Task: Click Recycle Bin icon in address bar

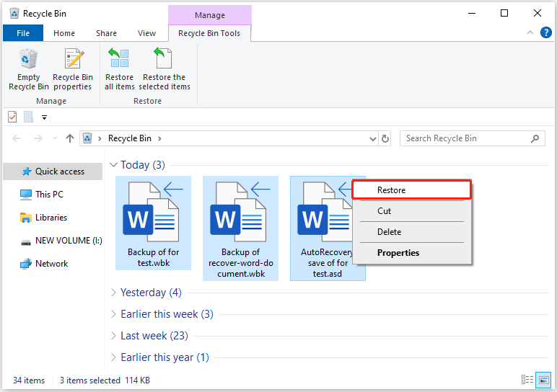Action: [87, 138]
